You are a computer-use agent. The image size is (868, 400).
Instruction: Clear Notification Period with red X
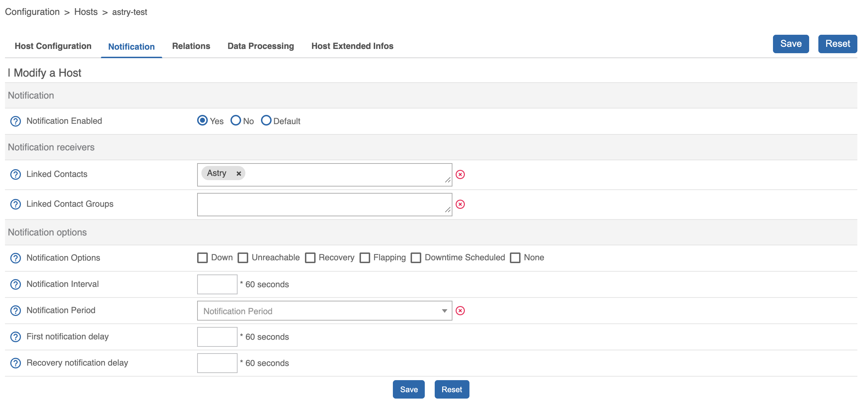pos(460,311)
